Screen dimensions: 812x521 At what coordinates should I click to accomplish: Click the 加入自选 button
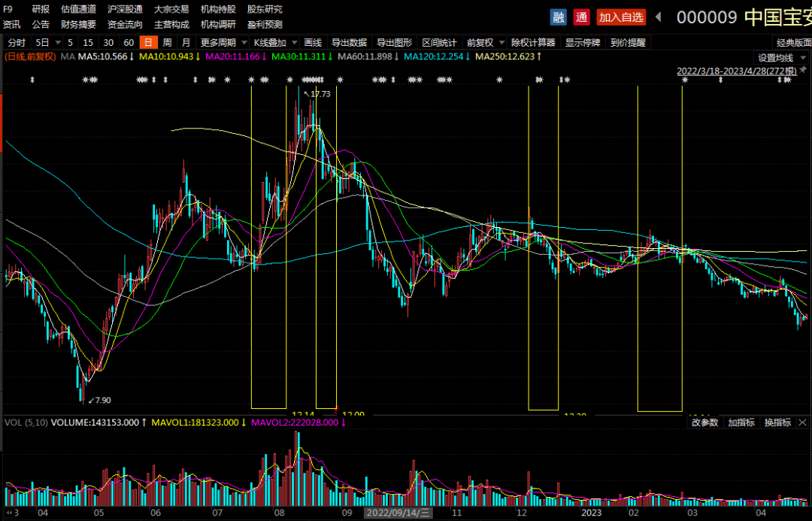(621, 17)
